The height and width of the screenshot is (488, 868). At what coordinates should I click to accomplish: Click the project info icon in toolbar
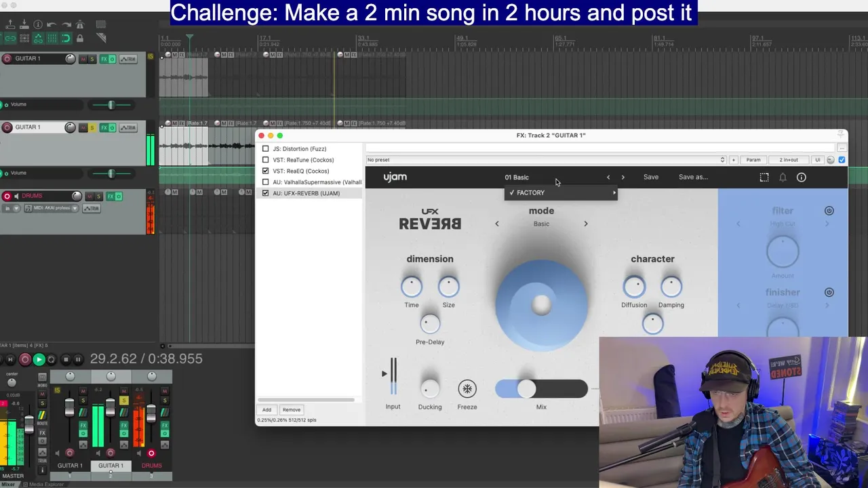[38, 24]
